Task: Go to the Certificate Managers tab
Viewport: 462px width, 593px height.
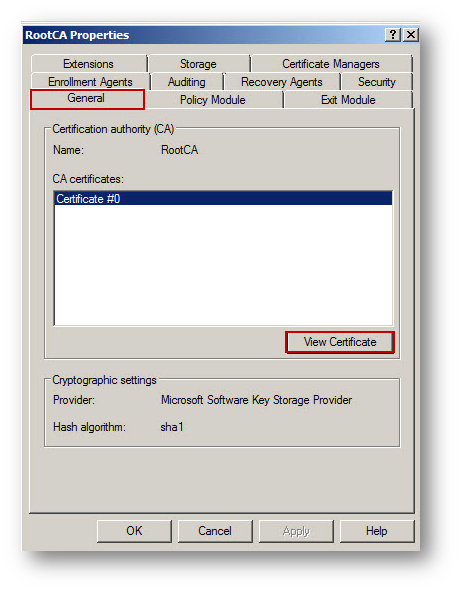Action: pos(331,64)
